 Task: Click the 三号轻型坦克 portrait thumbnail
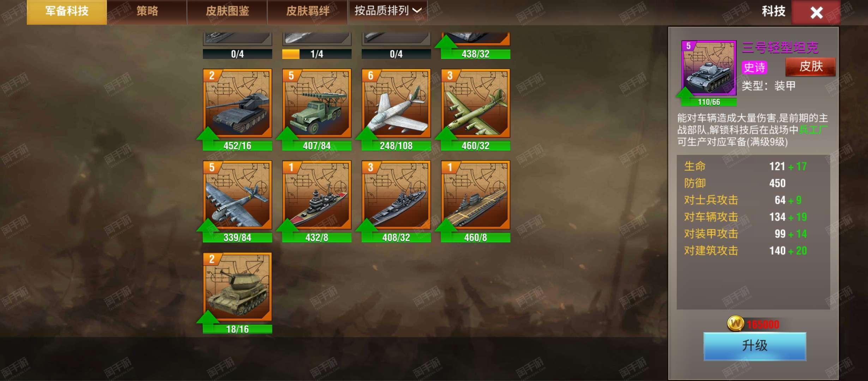click(x=709, y=68)
